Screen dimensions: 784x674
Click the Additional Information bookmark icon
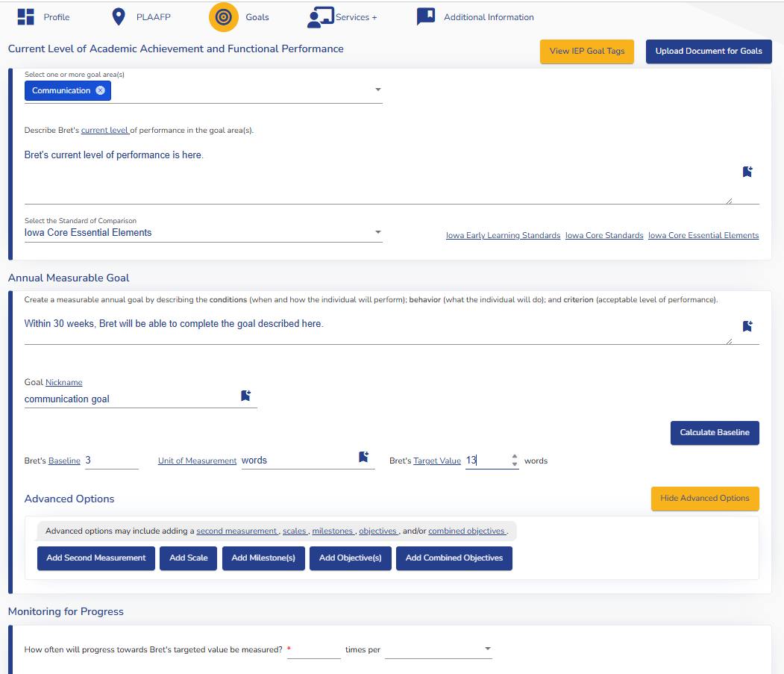point(425,16)
